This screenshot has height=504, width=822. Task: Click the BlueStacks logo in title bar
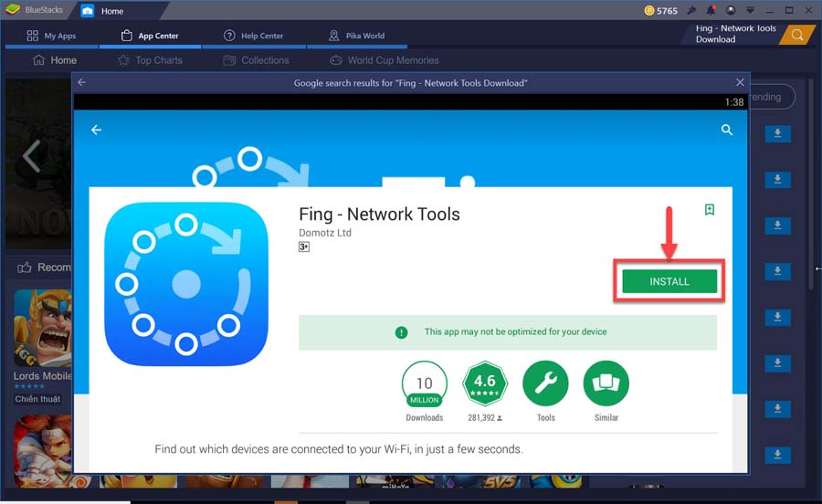(13, 9)
